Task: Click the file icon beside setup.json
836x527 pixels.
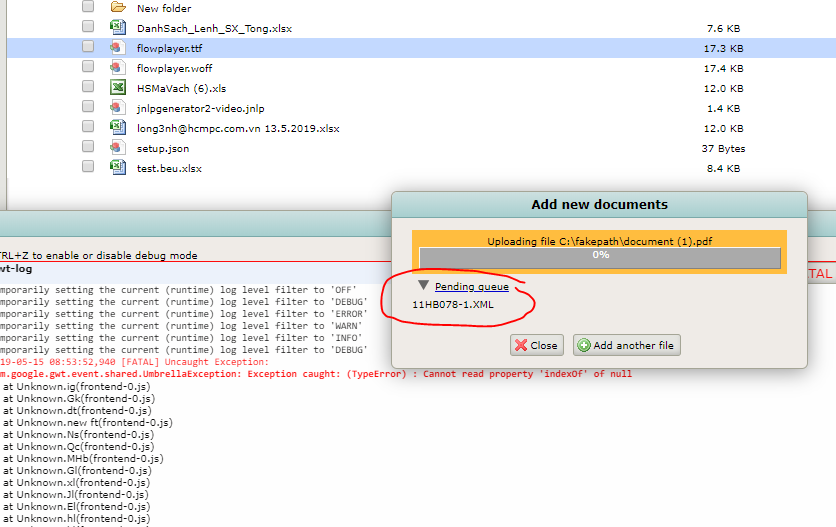Action: 118,148
